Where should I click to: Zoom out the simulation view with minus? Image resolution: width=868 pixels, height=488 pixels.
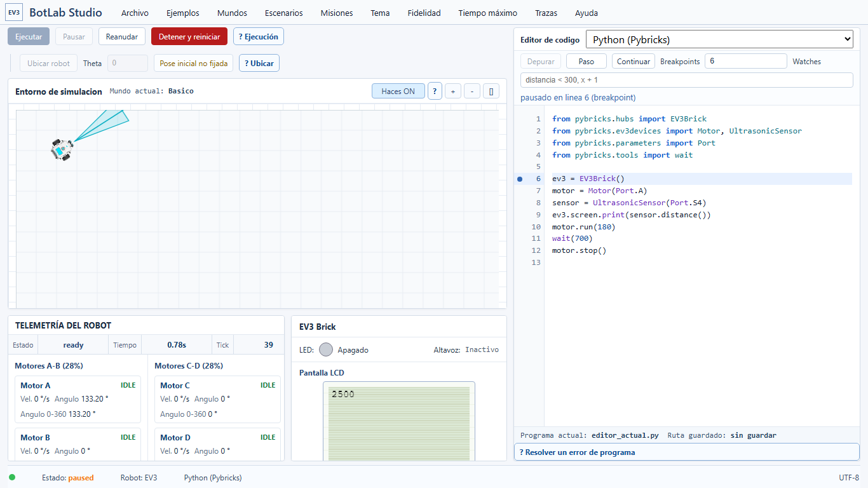(x=472, y=91)
